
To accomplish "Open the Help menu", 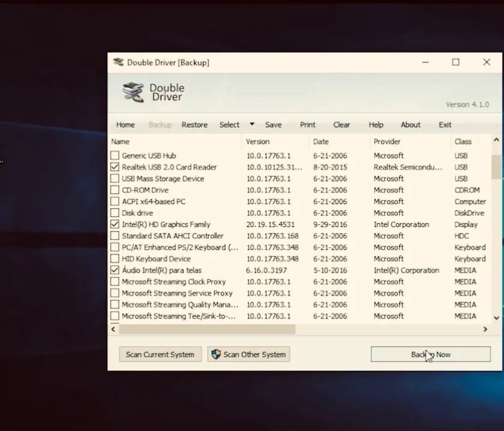I will [x=376, y=125].
